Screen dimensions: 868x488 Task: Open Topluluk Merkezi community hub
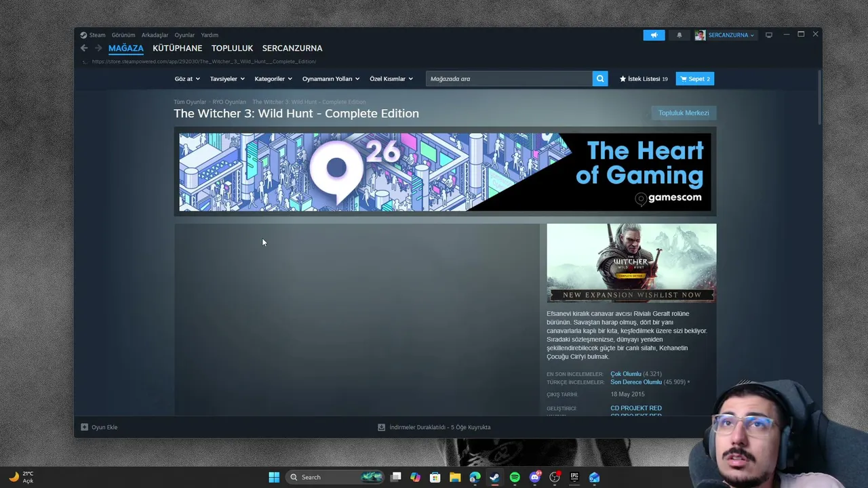(x=684, y=113)
